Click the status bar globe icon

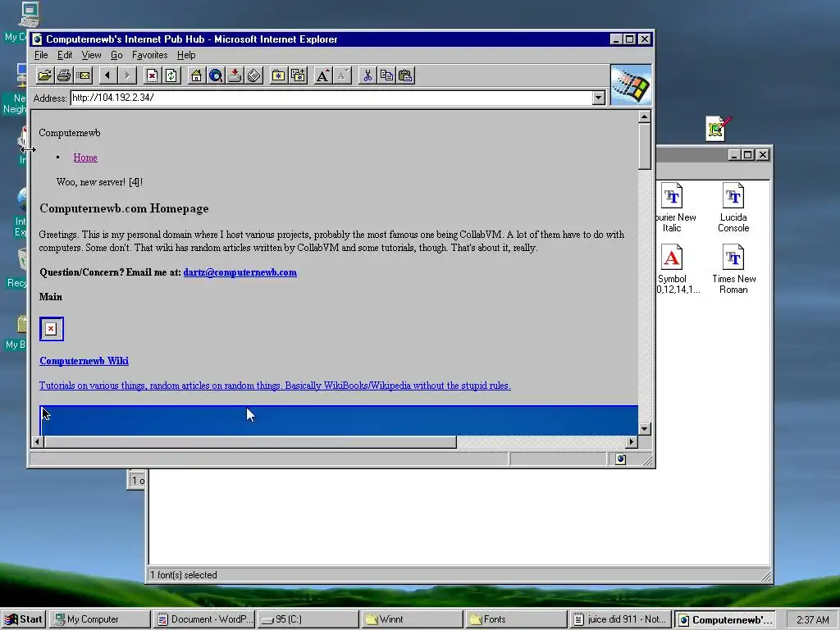coord(620,459)
